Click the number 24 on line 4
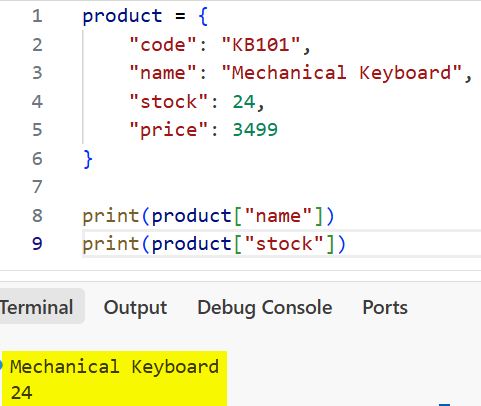 pos(244,101)
